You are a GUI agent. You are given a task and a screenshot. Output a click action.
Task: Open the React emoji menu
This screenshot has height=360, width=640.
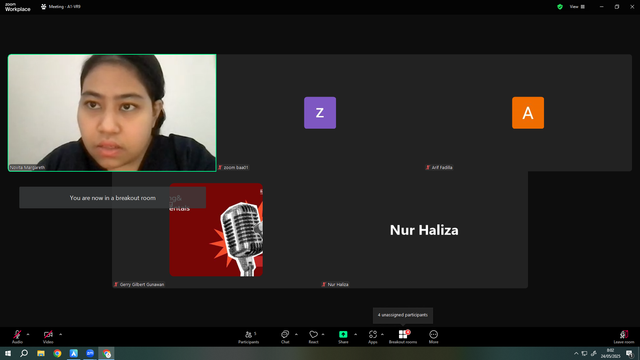click(313, 337)
